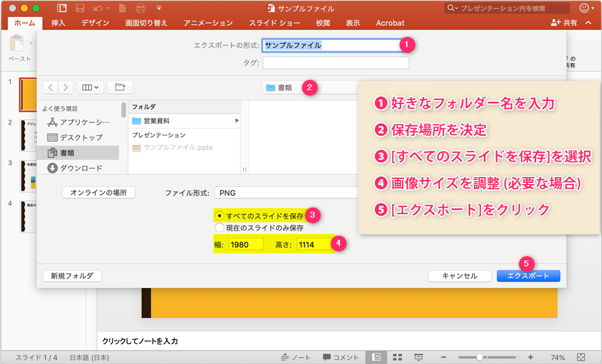Click the Print icon in the toolbar
The width and height of the screenshot is (602, 364).
click(141, 8)
